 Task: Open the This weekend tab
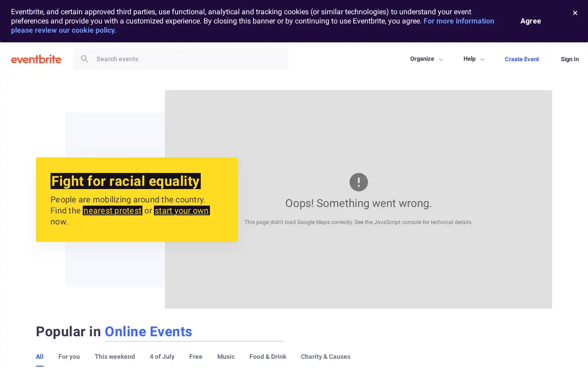point(115,356)
